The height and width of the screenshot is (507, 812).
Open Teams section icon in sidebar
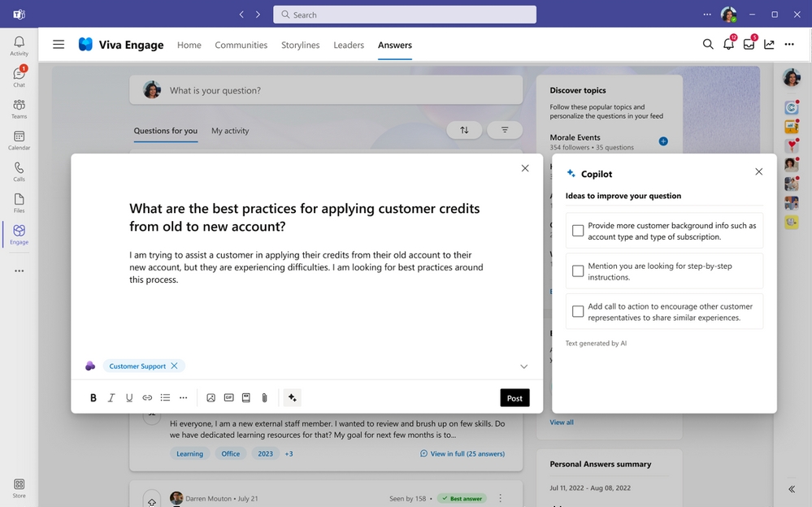click(x=20, y=108)
